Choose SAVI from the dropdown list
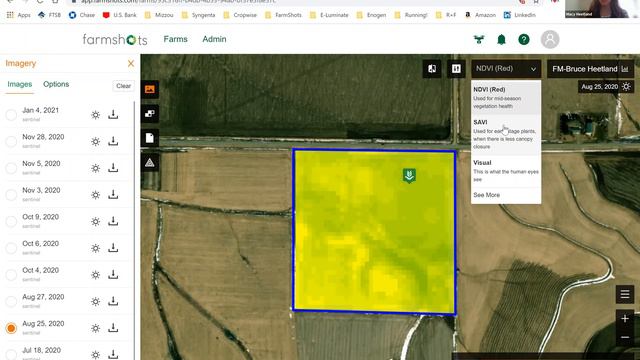This screenshot has height=360, width=640. click(506, 134)
